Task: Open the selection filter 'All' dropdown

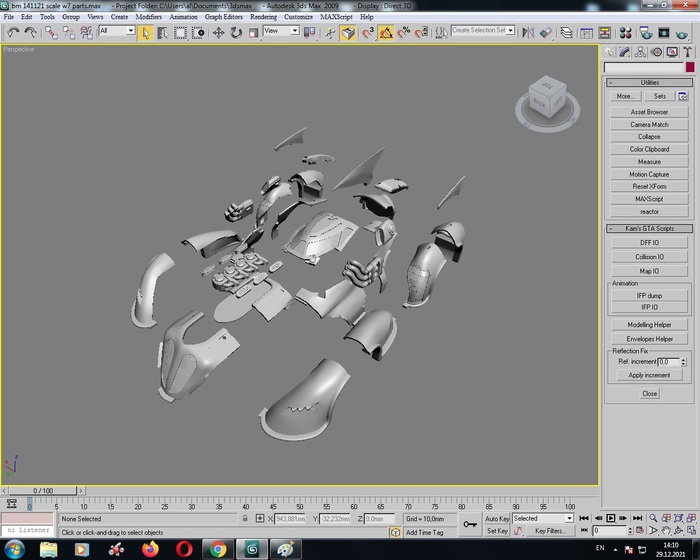Action: [117, 31]
